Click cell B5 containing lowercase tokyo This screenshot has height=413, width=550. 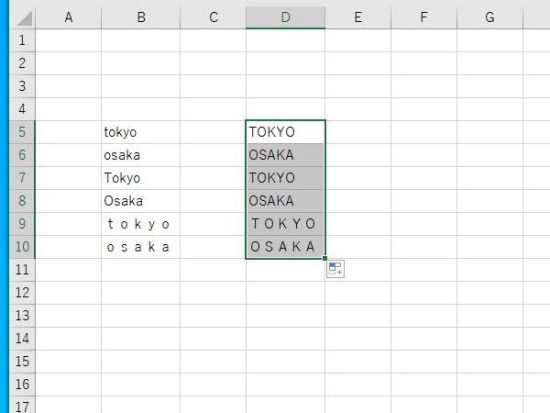point(141,132)
